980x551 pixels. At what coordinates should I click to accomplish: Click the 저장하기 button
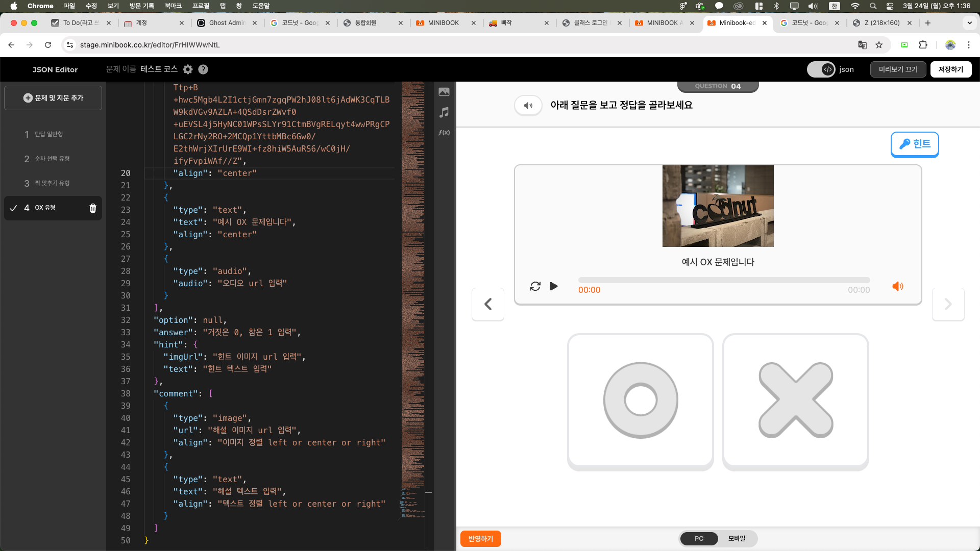click(950, 69)
